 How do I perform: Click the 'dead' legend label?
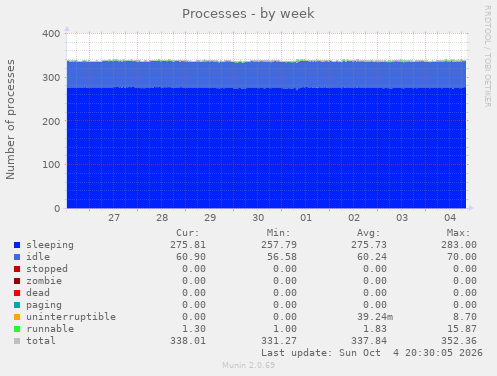click(x=38, y=293)
